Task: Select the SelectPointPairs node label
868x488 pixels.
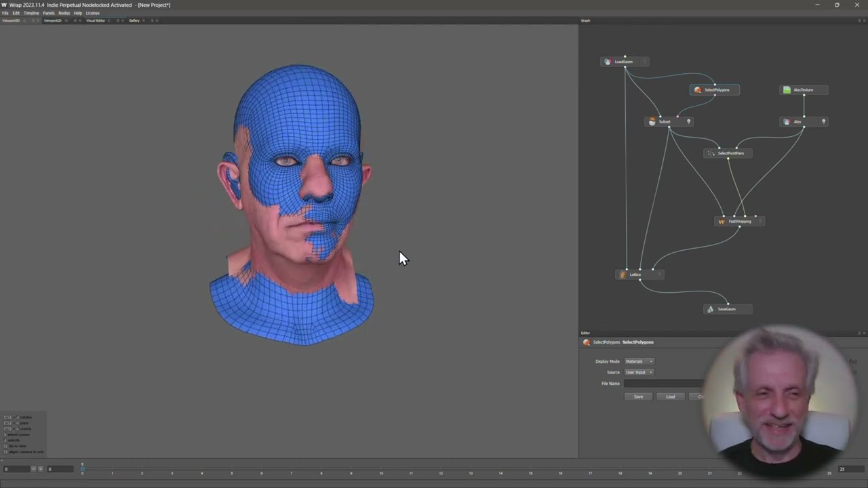Action: click(x=731, y=153)
